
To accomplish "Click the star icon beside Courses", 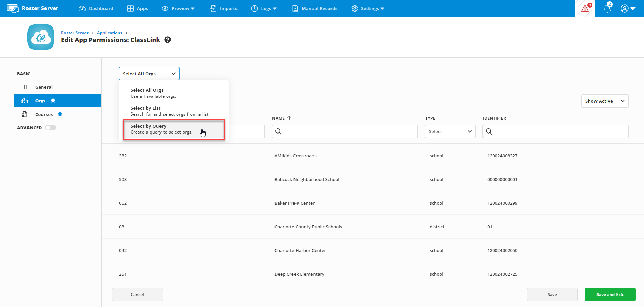I will (x=60, y=114).
